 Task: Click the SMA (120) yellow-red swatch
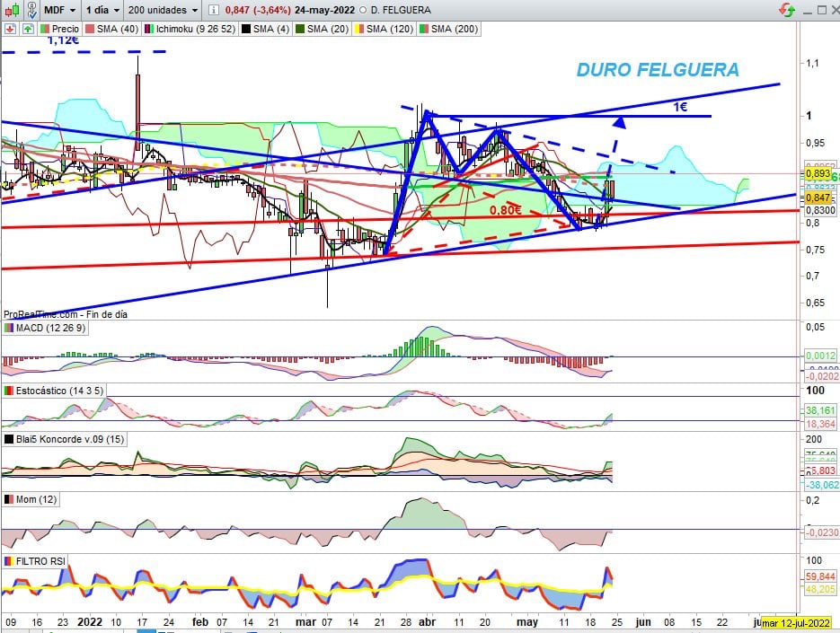click(x=359, y=29)
